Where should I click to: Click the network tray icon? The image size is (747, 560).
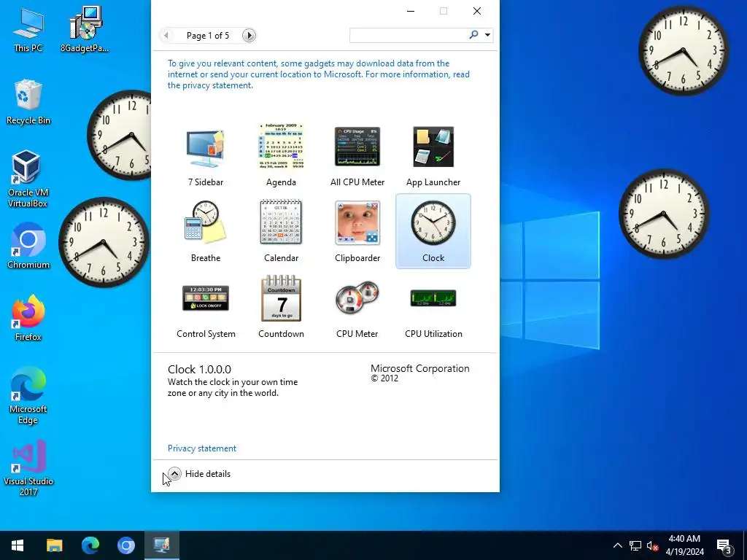635,545
